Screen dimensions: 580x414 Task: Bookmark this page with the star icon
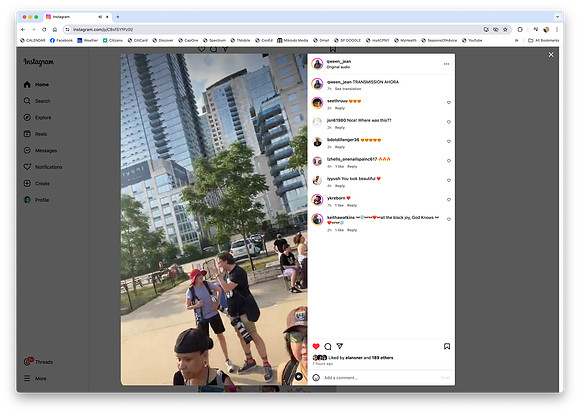(505, 29)
